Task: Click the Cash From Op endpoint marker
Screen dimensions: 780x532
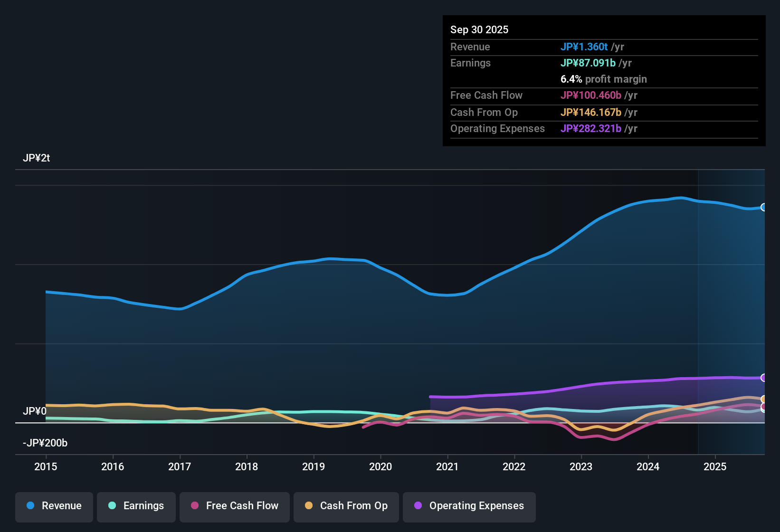Action: [763, 399]
